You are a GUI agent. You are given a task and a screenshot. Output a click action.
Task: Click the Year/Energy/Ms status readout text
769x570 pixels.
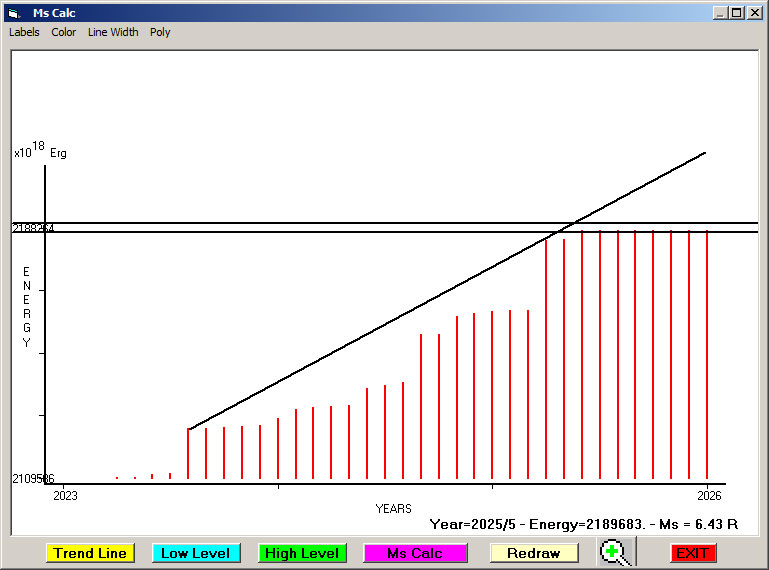click(x=583, y=524)
